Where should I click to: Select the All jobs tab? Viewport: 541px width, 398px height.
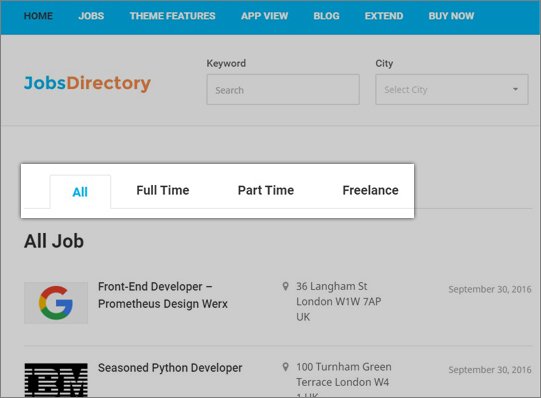[x=80, y=192]
